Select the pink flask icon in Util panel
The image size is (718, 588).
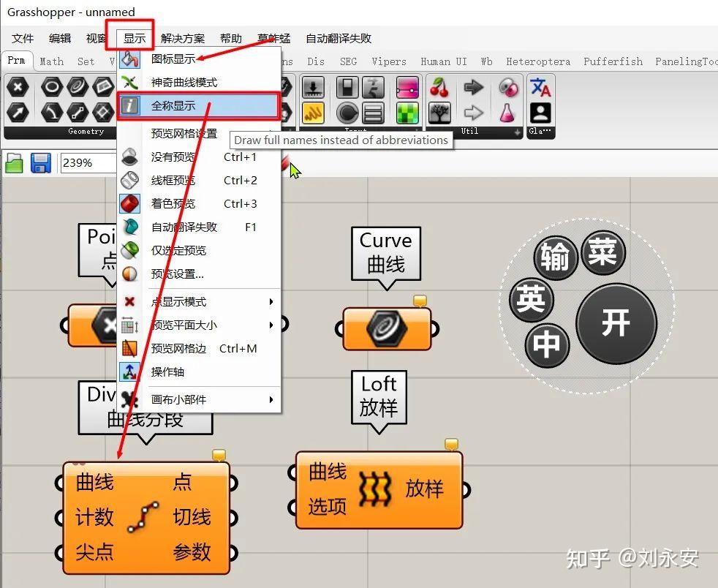(507, 112)
